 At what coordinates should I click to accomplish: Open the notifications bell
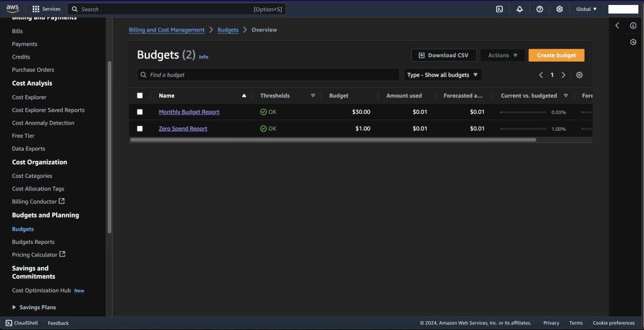[x=519, y=9]
